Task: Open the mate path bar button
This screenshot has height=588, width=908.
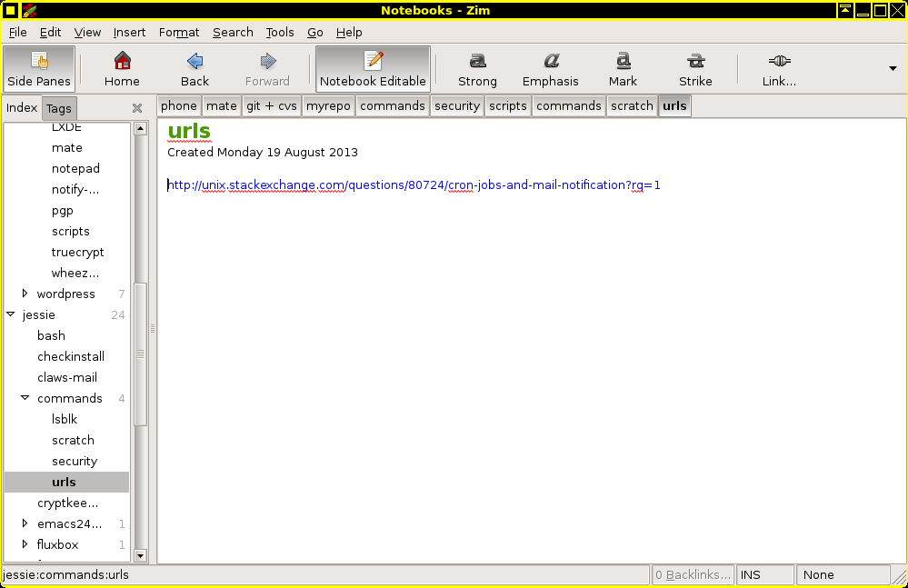Action: (221, 106)
